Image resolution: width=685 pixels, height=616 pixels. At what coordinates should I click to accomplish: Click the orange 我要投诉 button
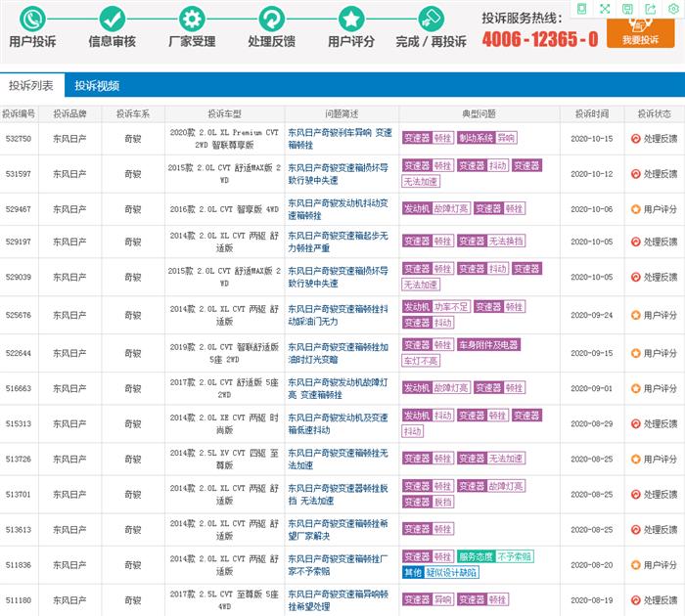pos(640,31)
